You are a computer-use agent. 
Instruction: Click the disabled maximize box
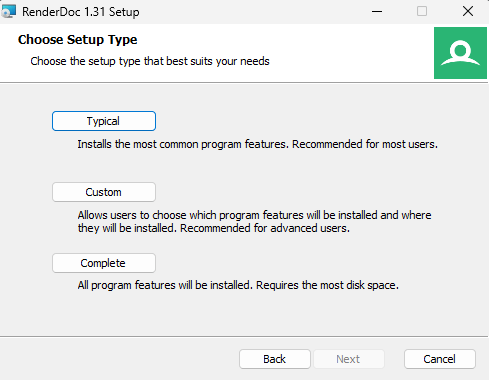pyautogui.click(x=422, y=11)
